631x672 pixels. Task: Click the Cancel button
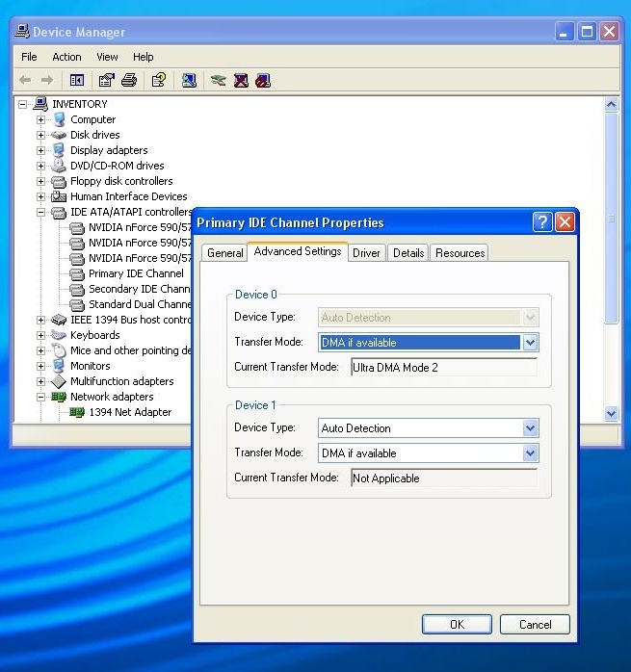535,625
